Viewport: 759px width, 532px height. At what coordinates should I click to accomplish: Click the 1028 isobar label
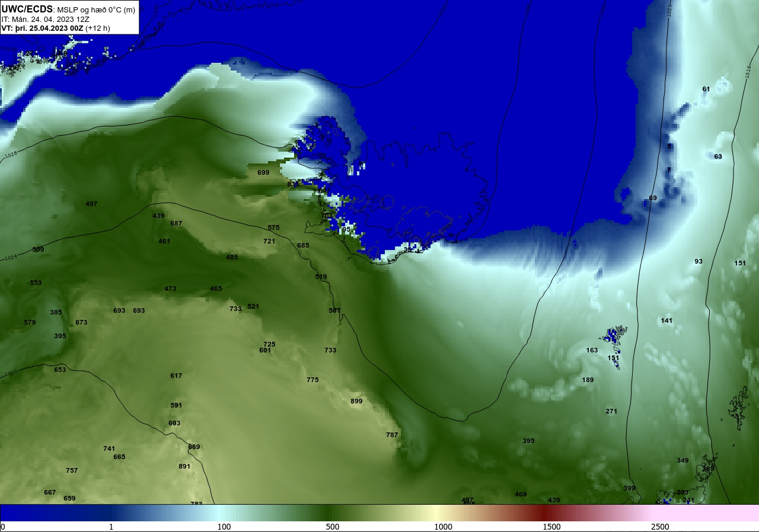point(10,155)
